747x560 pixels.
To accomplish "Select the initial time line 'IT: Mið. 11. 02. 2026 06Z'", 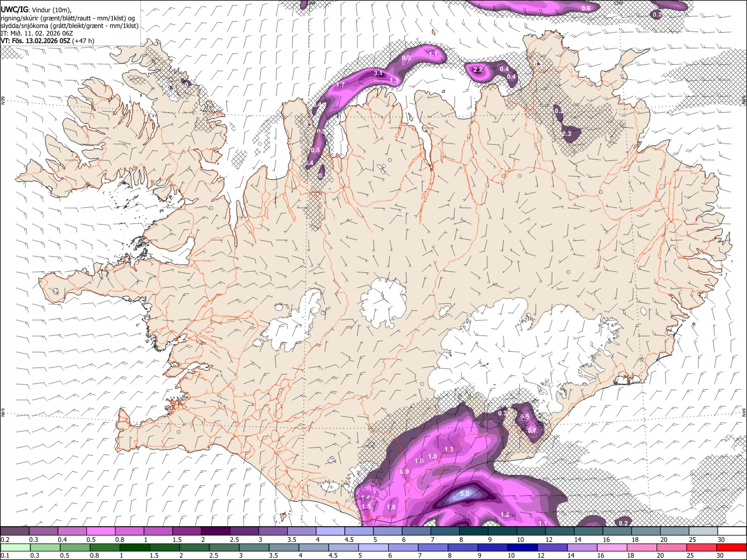I will click(37, 33).
